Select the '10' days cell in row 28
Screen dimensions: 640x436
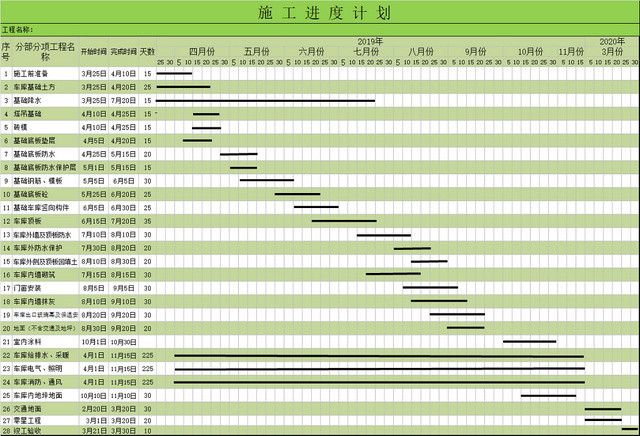(x=147, y=431)
